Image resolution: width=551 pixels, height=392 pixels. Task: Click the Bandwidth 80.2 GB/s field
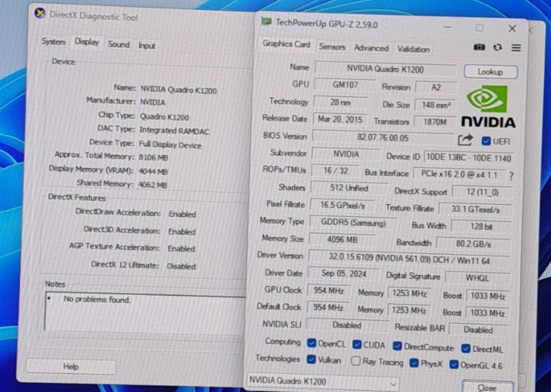point(473,244)
